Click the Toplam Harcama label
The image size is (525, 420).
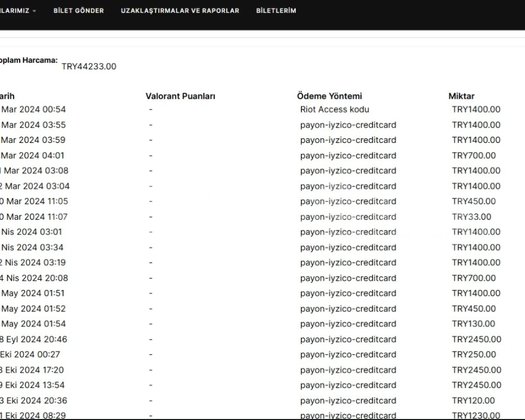(x=28, y=60)
